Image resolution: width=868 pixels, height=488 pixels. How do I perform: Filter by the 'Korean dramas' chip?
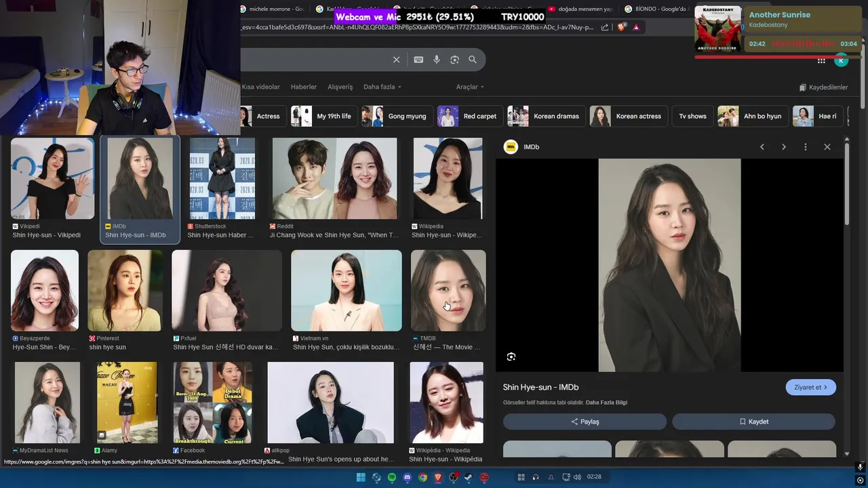click(545, 116)
